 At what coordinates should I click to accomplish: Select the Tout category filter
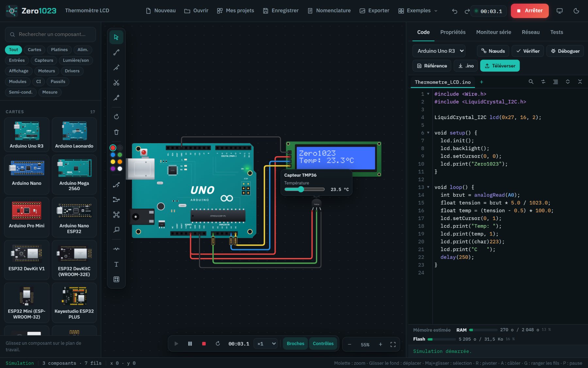point(13,50)
